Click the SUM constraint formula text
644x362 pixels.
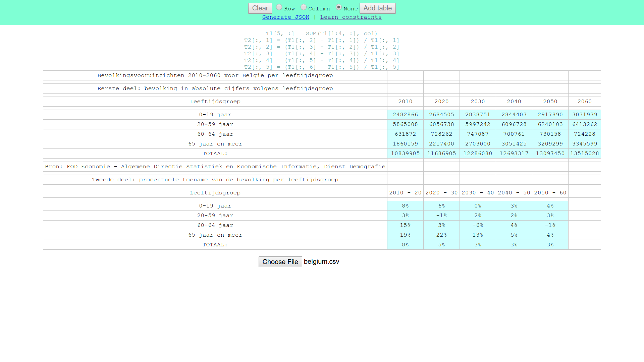pyautogui.click(x=321, y=34)
